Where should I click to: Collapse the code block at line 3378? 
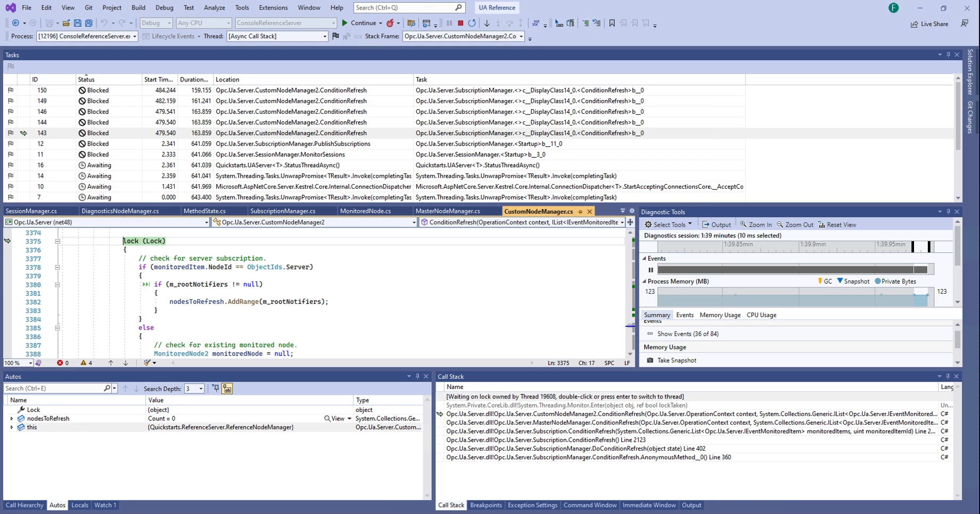pyautogui.click(x=57, y=267)
